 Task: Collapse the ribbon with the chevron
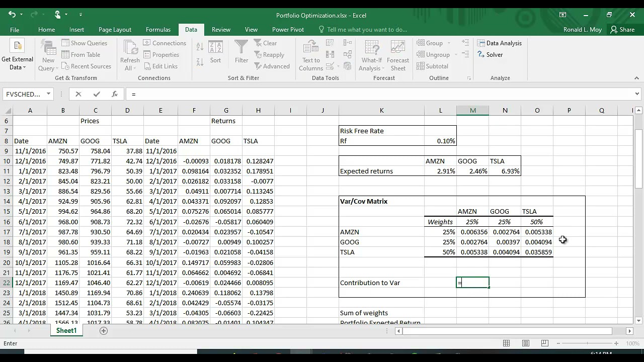(x=636, y=78)
